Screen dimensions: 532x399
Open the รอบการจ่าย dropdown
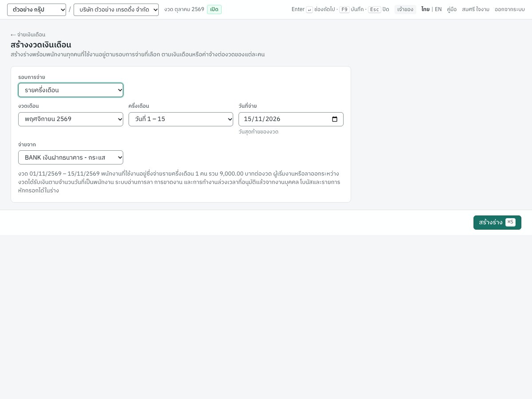tap(70, 90)
